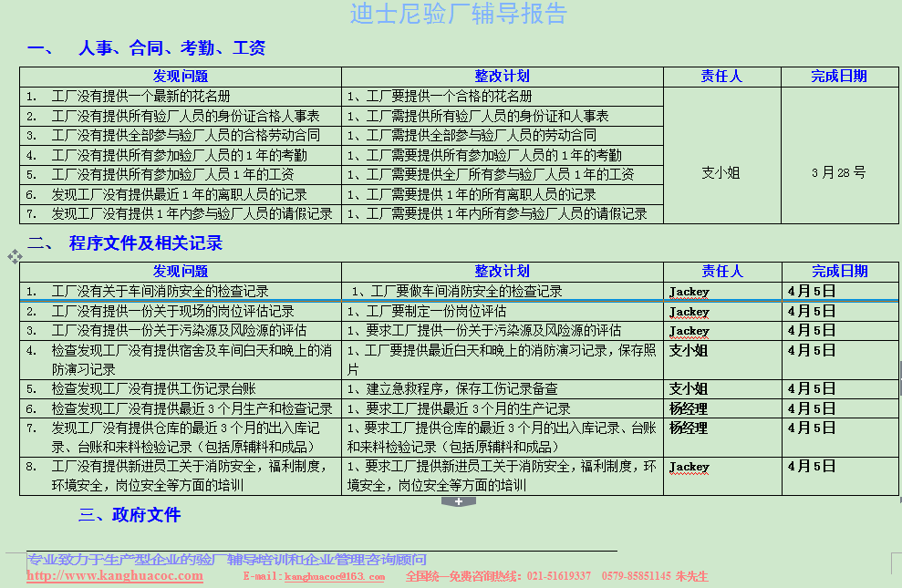
Task: Click row 工厂没有提供所有参加验厂人员1年的工资
Action: pyautogui.click(x=181, y=175)
